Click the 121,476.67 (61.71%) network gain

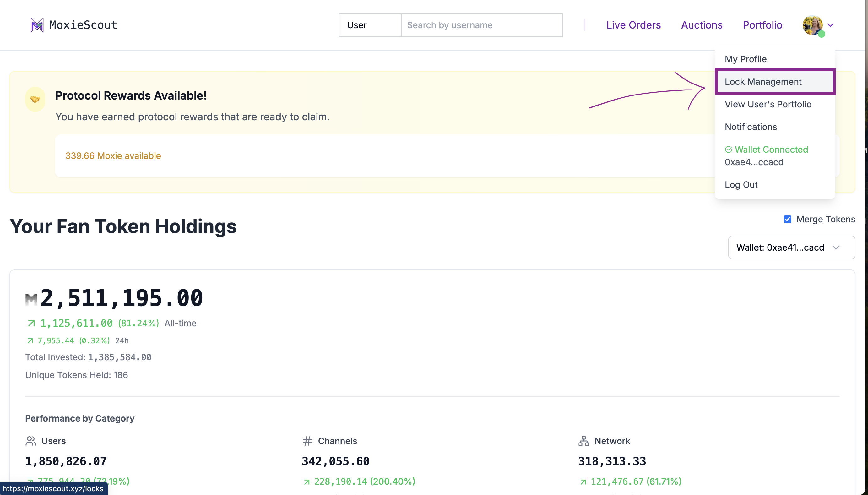coord(636,482)
